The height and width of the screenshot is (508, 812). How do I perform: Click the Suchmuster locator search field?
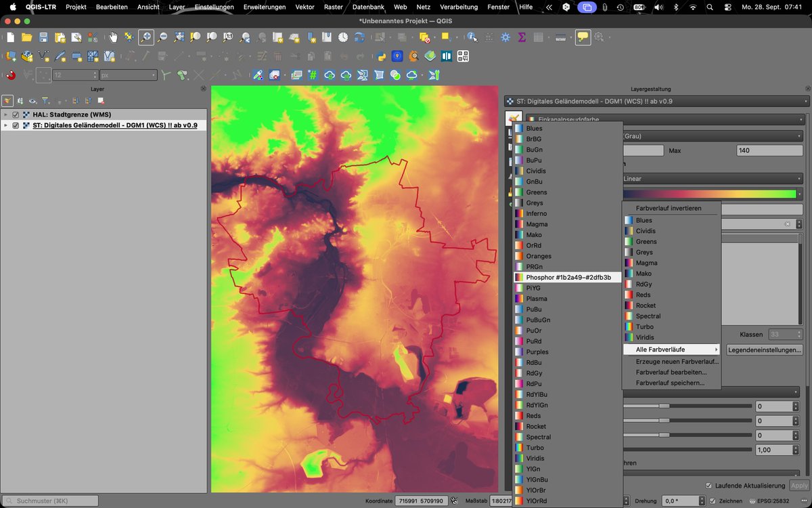51,501
